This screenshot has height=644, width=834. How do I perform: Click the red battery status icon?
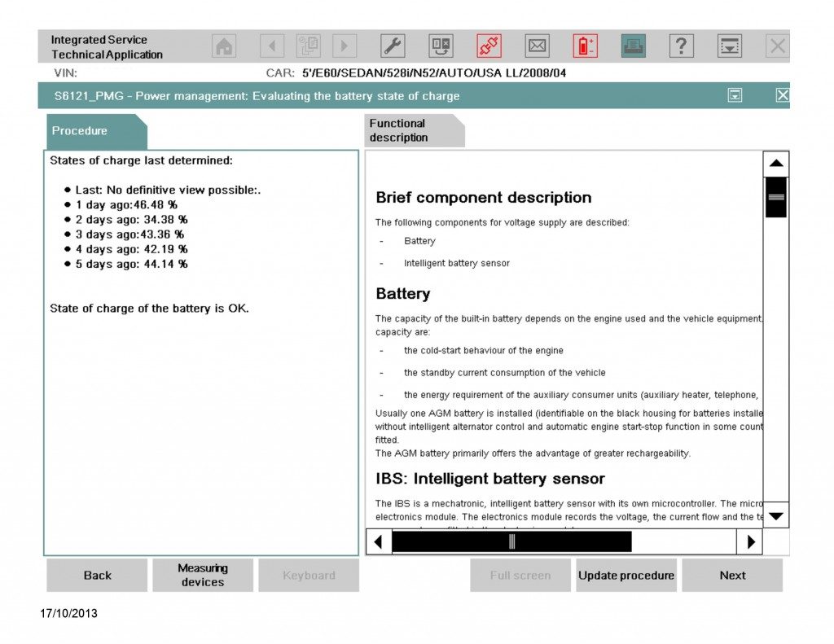[585, 46]
